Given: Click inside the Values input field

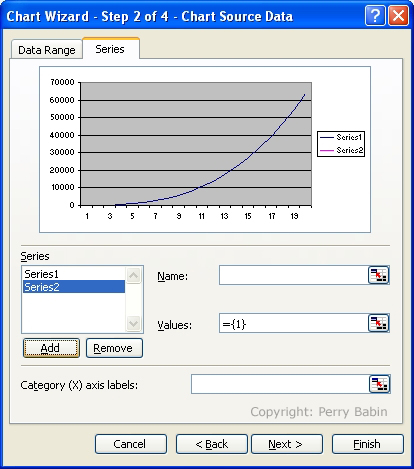Looking at the screenshot, I should 293,323.
